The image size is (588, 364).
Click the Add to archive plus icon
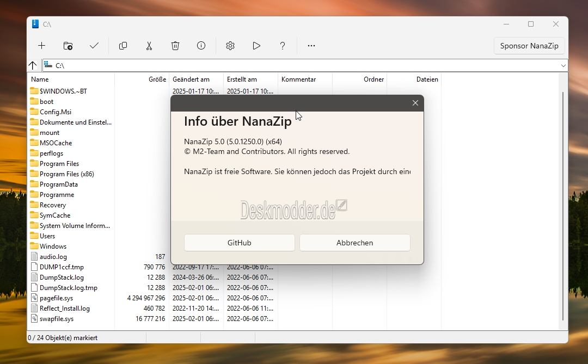click(x=41, y=46)
